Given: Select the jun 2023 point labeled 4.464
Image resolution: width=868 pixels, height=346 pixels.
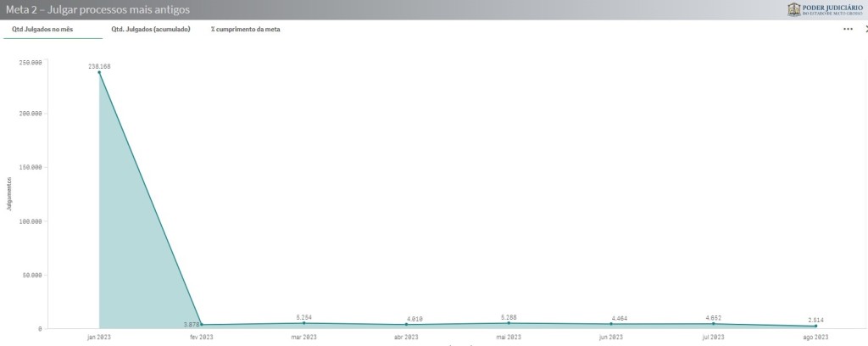Looking at the screenshot, I should [x=611, y=324].
